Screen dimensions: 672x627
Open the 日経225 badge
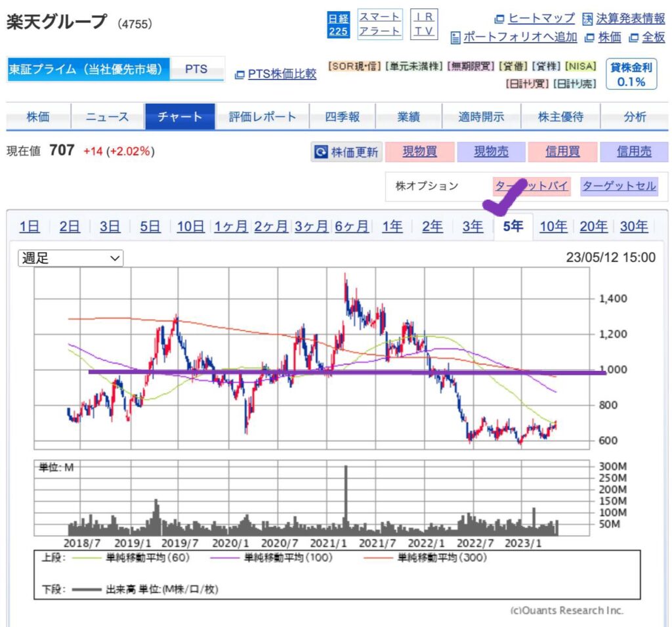[x=338, y=24]
